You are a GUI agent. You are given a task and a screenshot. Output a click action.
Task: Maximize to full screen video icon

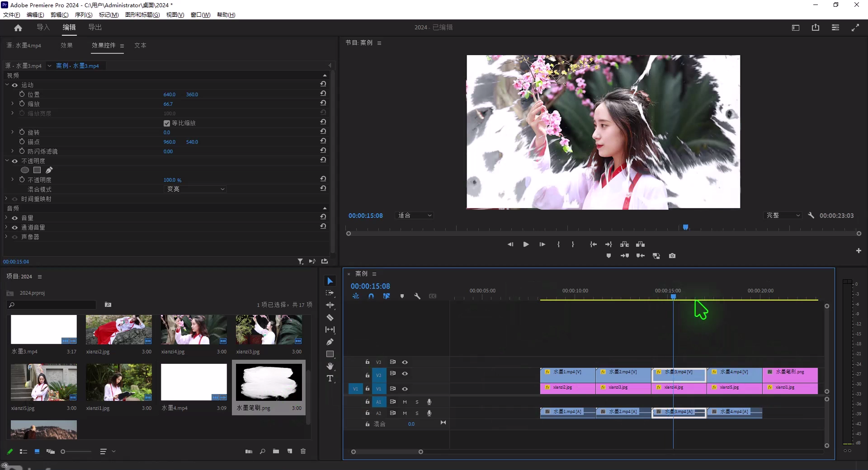pos(855,28)
